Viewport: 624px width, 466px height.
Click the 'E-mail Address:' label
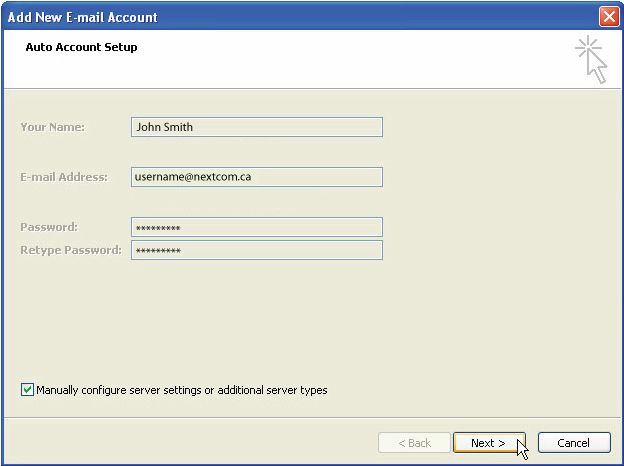pos(63,177)
